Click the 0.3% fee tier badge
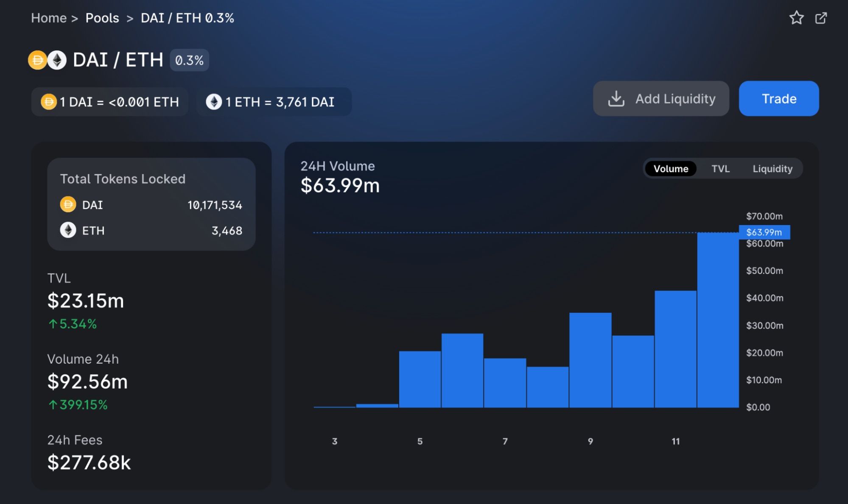848x504 pixels. (x=189, y=60)
